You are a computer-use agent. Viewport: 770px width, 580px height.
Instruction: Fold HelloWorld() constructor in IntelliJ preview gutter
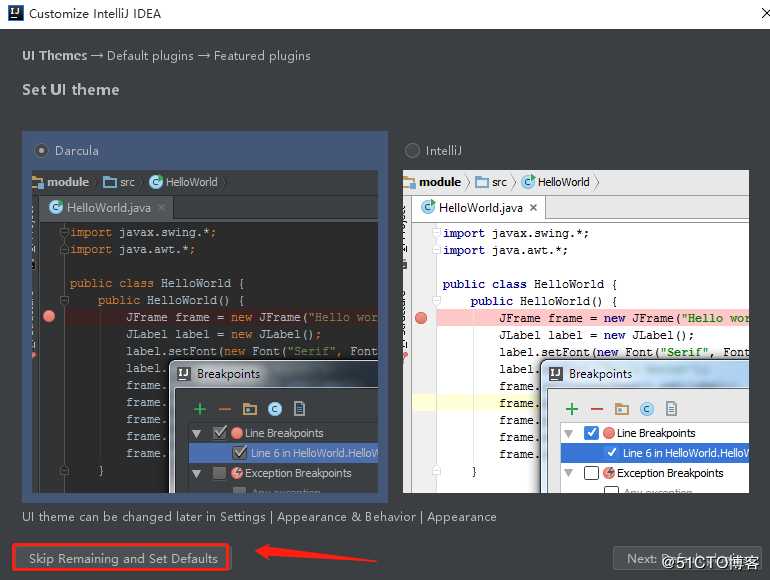click(x=436, y=301)
